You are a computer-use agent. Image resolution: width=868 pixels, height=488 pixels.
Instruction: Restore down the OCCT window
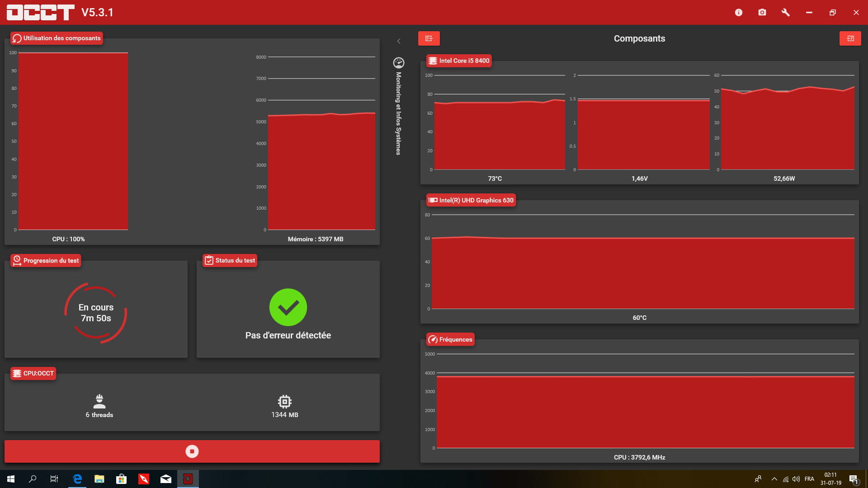click(833, 13)
